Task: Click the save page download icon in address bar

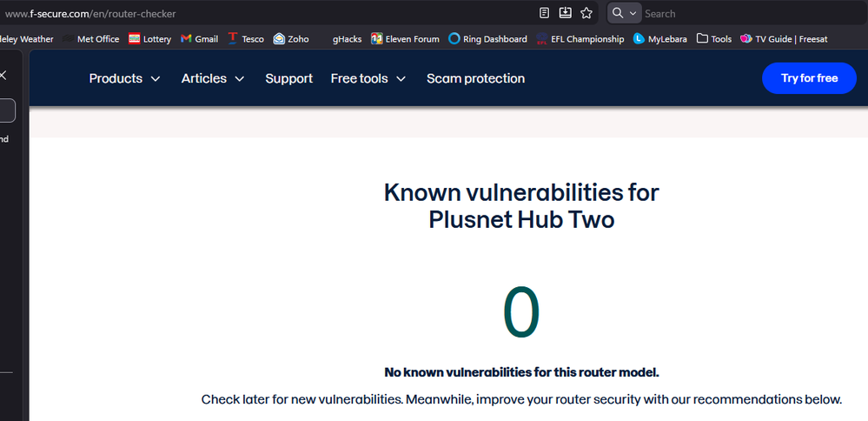Action: [x=565, y=13]
